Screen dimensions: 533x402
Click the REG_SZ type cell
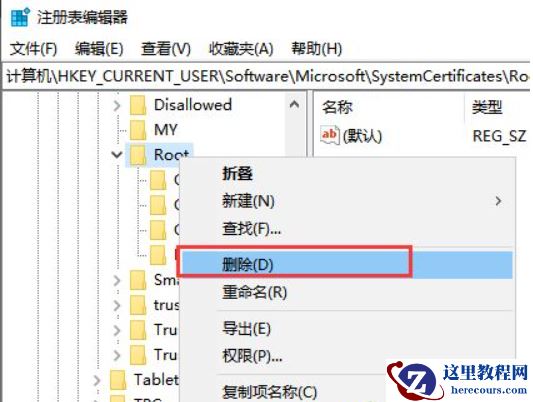click(499, 136)
